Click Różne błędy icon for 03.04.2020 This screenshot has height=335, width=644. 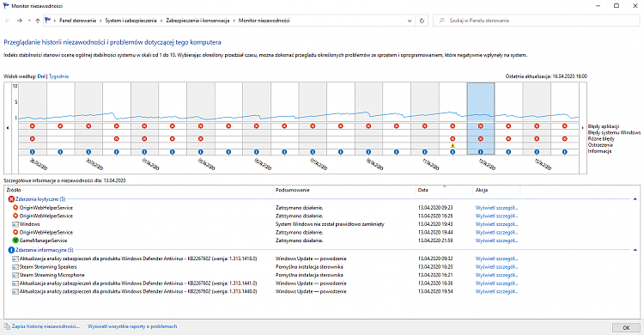[x=200, y=139]
